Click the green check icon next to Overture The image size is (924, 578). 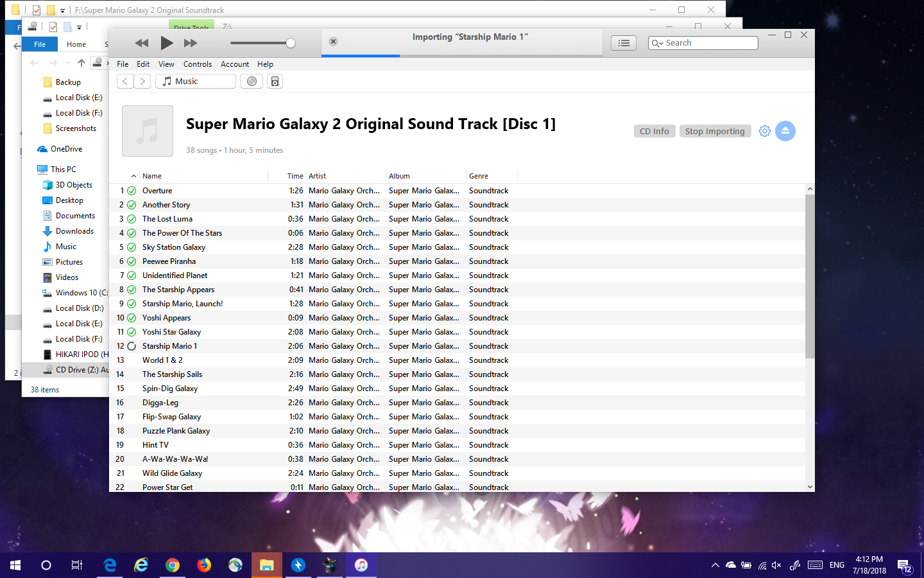coord(132,191)
